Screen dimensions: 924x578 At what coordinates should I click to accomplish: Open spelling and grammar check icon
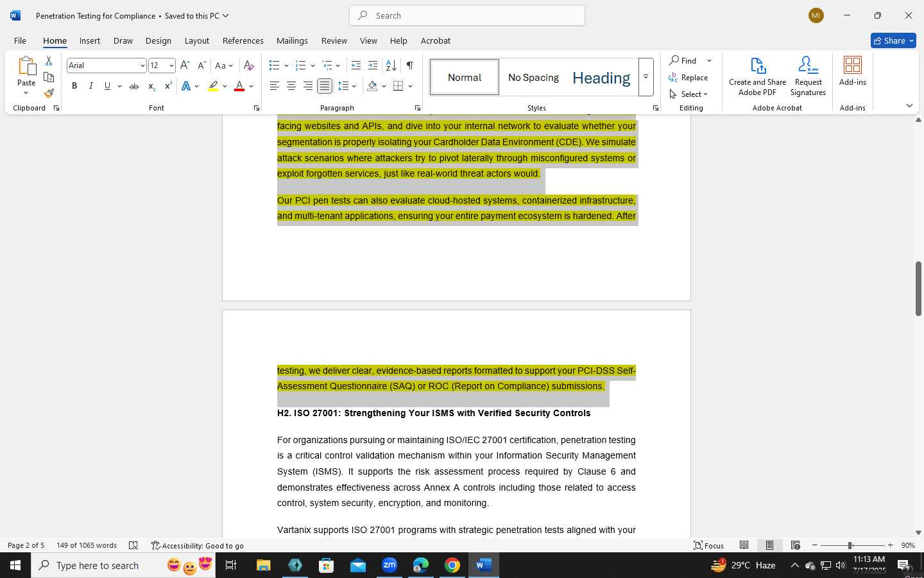pyautogui.click(x=133, y=545)
